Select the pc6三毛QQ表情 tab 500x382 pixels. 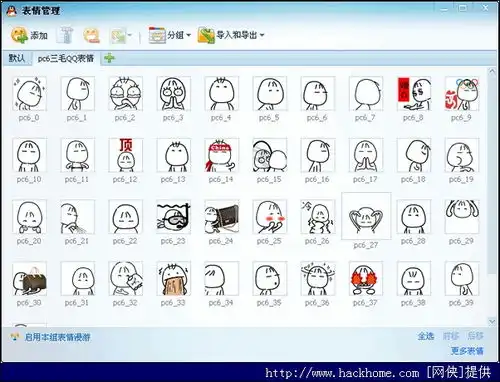66,59
